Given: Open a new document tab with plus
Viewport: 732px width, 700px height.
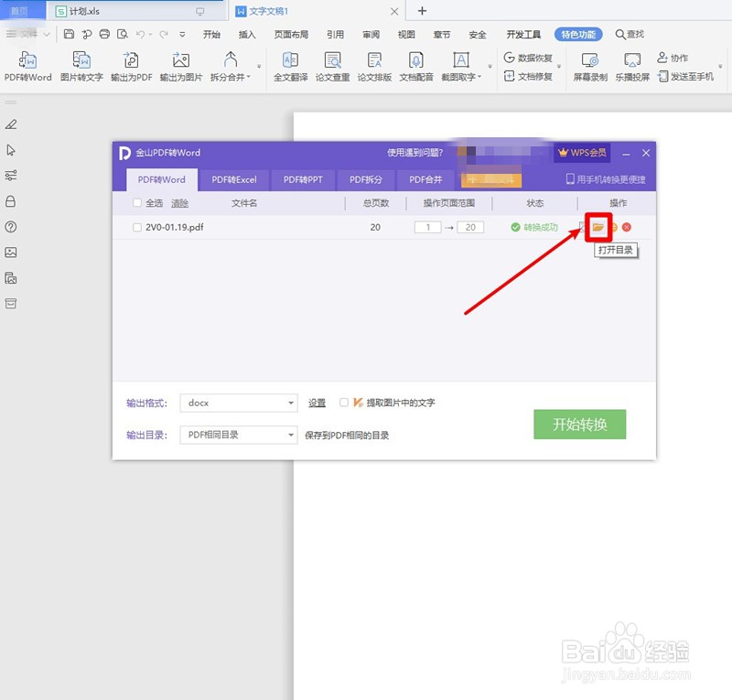Looking at the screenshot, I should pyautogui.click(x=422, y=11).
